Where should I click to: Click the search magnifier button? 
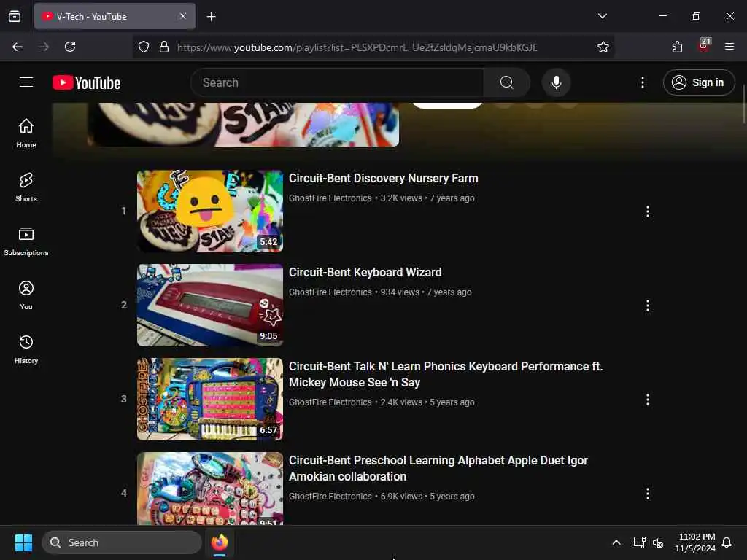(x=506, y=82)
